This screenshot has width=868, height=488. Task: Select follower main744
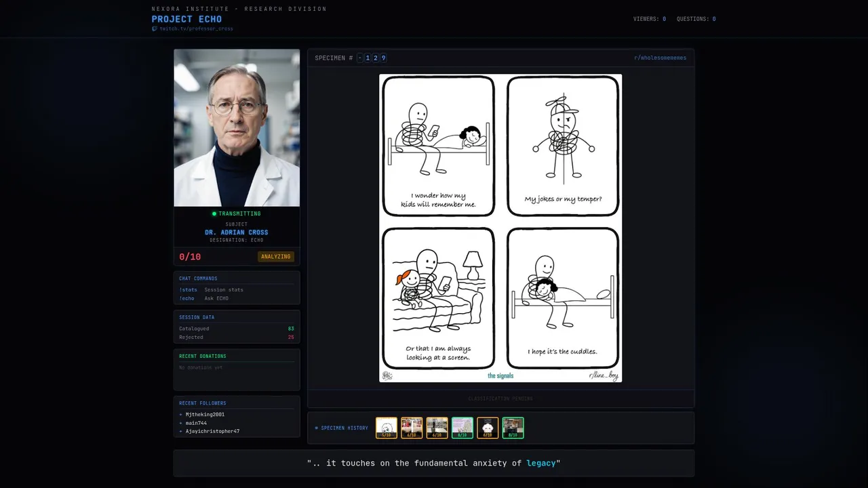point(196,423)
